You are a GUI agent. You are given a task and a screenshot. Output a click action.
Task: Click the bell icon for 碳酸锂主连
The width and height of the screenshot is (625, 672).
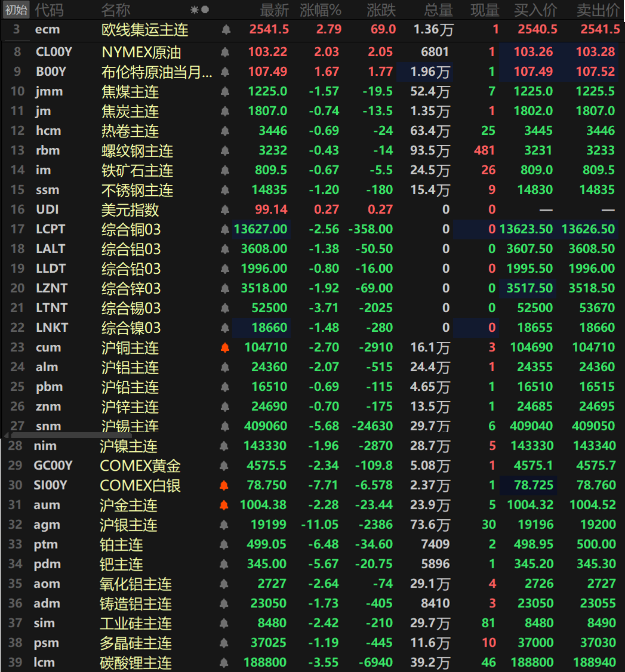point(223,663)
